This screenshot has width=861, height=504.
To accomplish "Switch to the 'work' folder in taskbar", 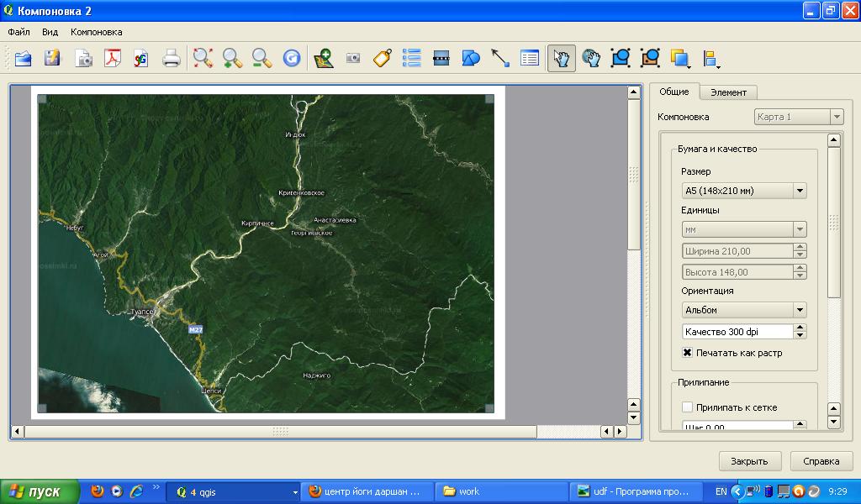I will click(x=499, y=491).
